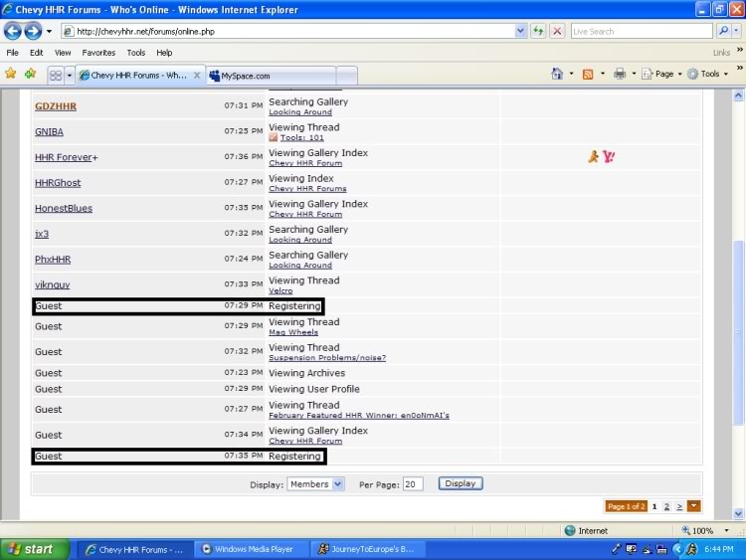Click the vertical scrollbar down arrow
Viewport: 746px width, 560px height.
pyautogui.click(x=738, y=514)
